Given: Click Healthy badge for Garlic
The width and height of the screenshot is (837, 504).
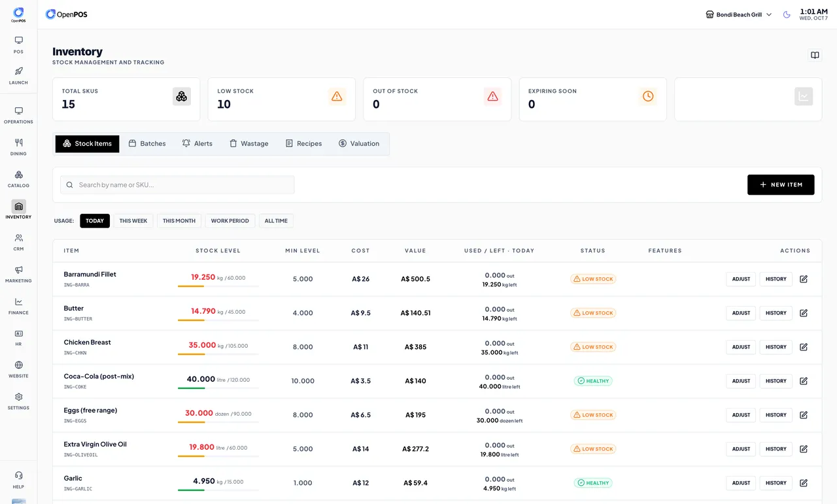Looking at the screenshot, I should tap(593, 483).
